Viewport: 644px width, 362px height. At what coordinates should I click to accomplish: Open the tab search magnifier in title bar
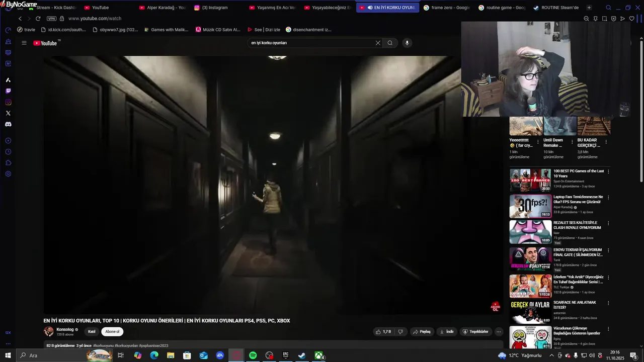click(x=608, y=8)
